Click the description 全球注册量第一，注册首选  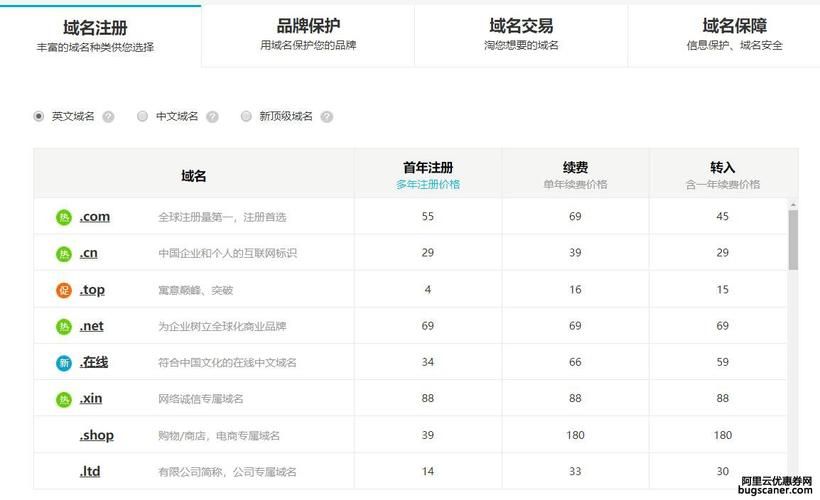(222, 217)
